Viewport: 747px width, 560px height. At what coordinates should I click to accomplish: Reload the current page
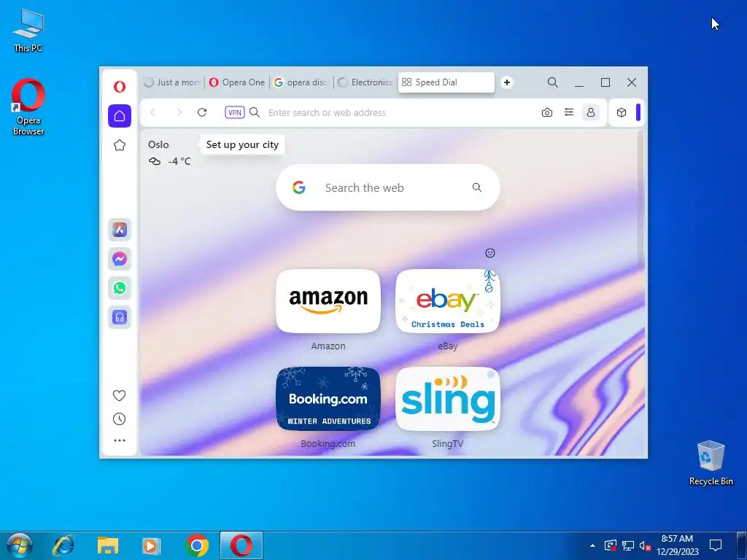pos(202,112)
